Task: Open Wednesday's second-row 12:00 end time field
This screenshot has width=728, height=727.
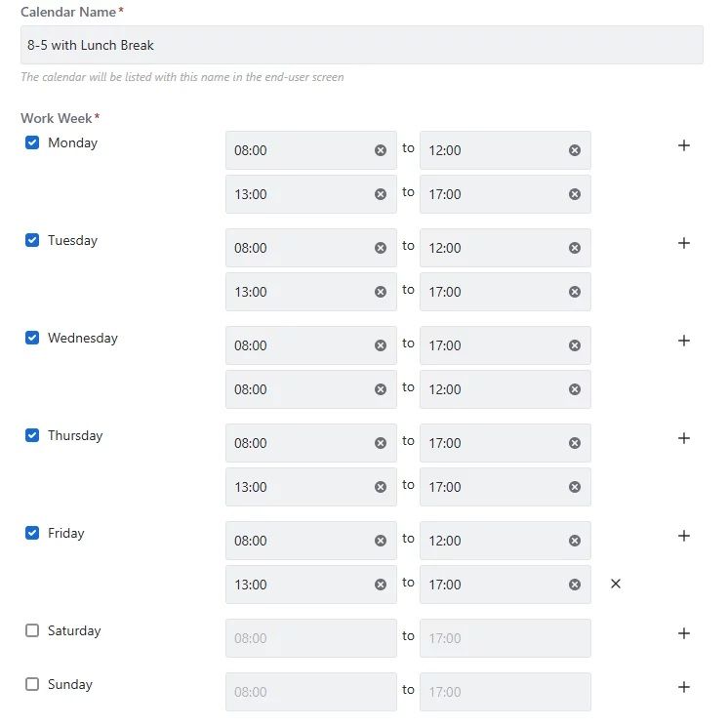Action: coord(493,389)
